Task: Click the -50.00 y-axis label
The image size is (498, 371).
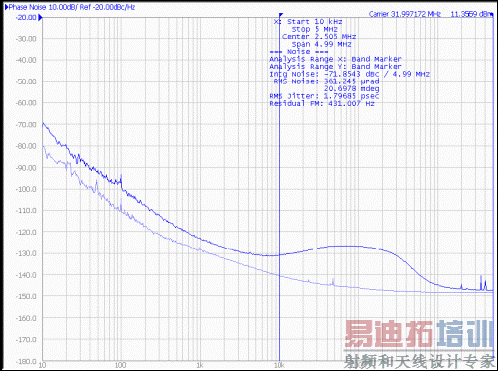Action: 26,82
